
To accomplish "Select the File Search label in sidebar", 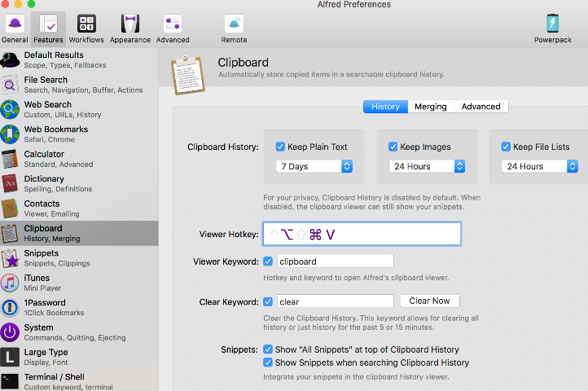I will coord(46,80).
